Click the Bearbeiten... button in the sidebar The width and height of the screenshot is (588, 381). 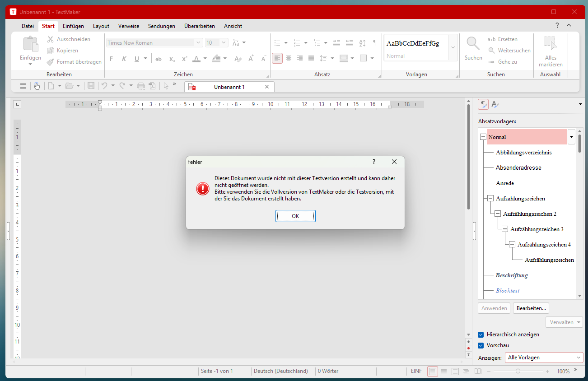531,308
